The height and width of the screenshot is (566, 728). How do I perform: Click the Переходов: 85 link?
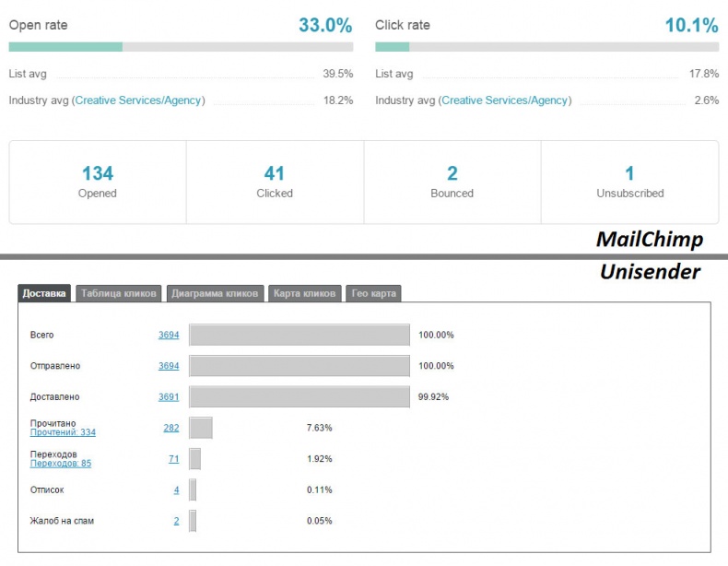click(61, 464)
